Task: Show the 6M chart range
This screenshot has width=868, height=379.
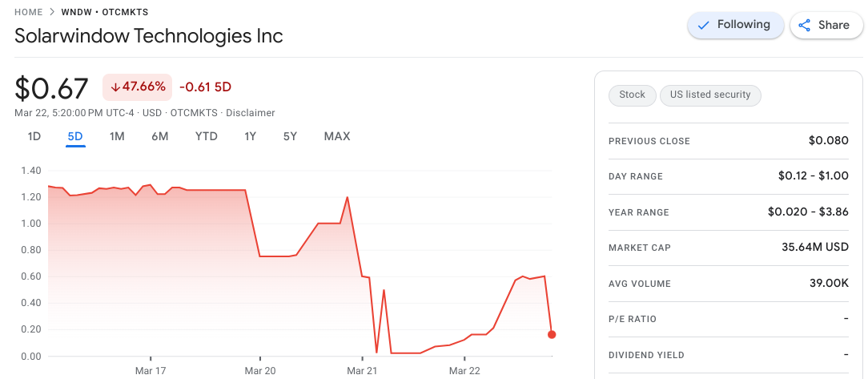Action: tap(159, 136)
